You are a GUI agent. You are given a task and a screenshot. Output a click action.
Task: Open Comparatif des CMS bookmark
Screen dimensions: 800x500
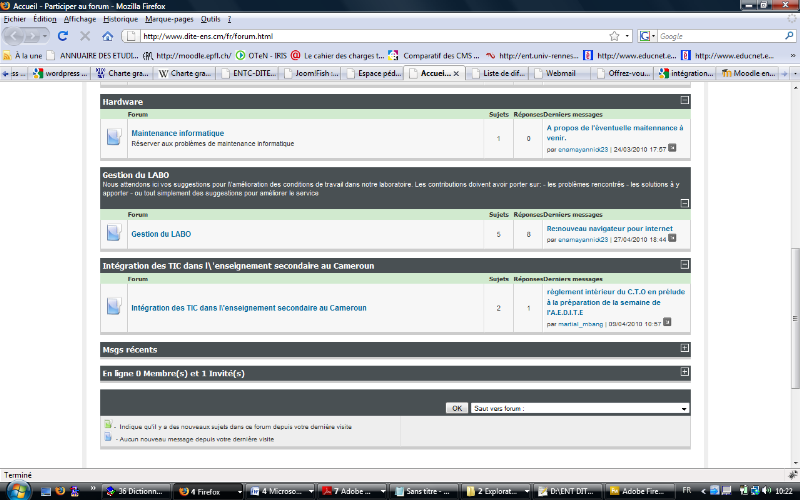pos(434,55)
